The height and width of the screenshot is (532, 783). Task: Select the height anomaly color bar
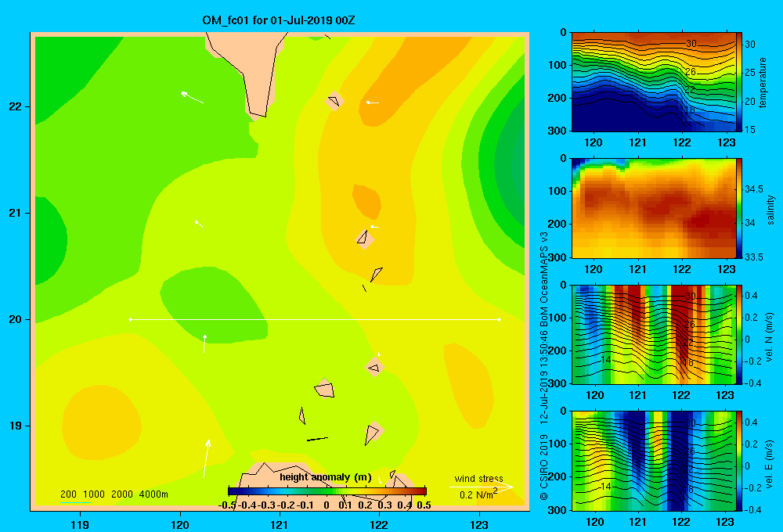click(327, 491)
